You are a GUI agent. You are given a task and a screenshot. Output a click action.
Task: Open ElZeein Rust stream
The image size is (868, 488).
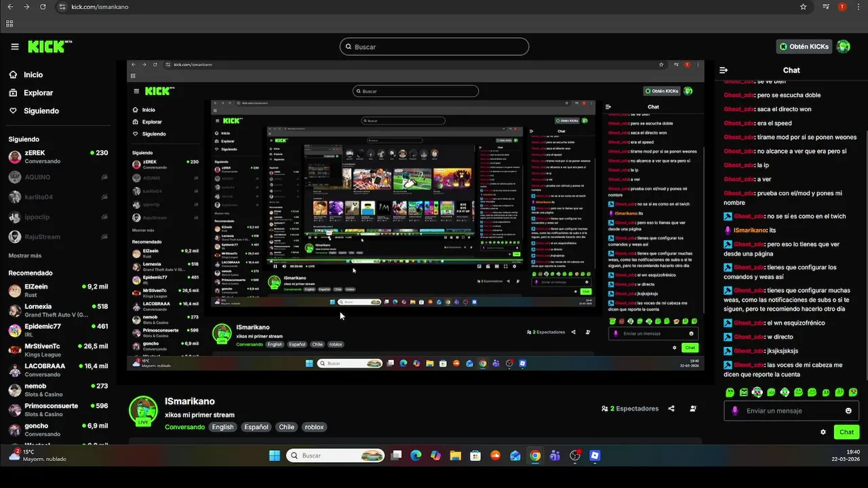pos(58,291)
